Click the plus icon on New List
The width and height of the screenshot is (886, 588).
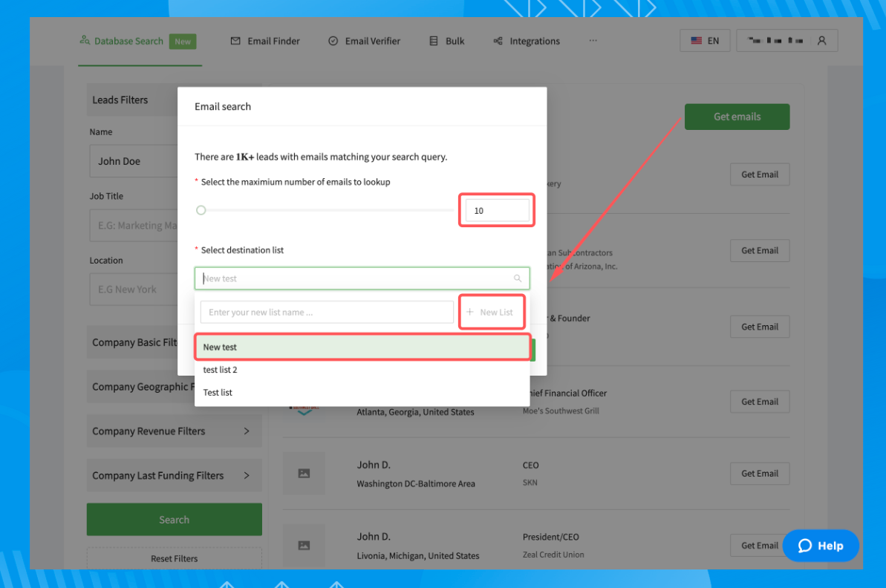coord(470,312)
